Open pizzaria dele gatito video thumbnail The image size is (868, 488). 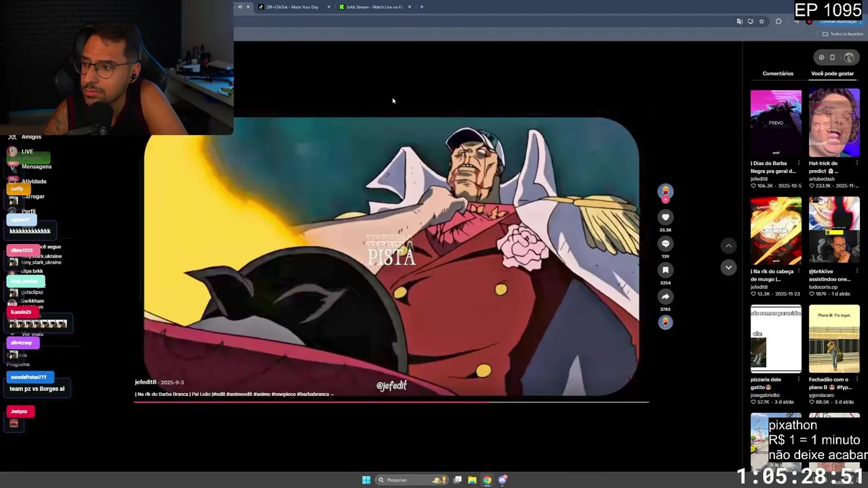(776, 339)
